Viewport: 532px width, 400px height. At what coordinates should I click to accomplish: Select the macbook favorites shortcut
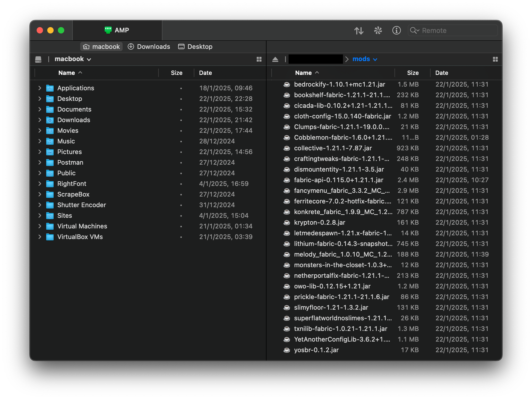pyautogui.click(x=101, y=47)
